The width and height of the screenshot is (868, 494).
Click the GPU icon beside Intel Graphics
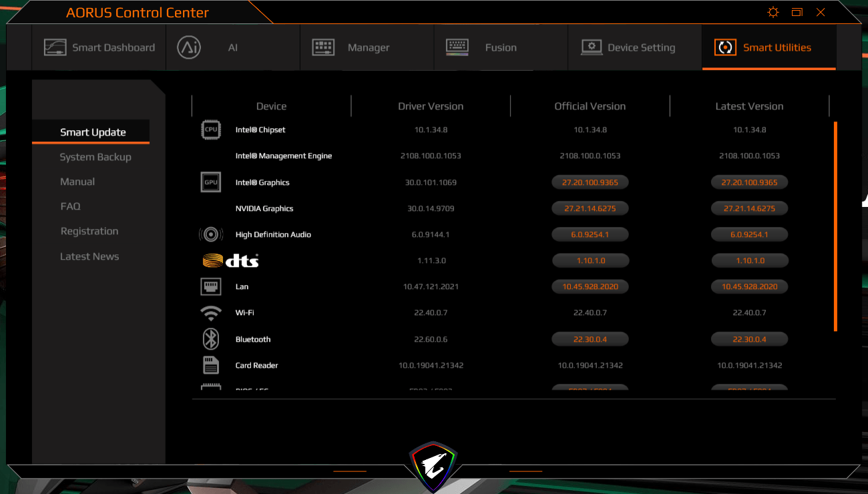click(211, 182)
